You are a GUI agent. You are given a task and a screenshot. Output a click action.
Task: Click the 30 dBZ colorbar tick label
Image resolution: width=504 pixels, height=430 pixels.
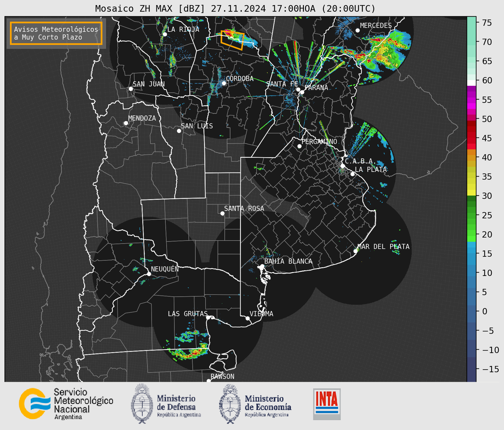pyautogui.click(x=486, y=196)
